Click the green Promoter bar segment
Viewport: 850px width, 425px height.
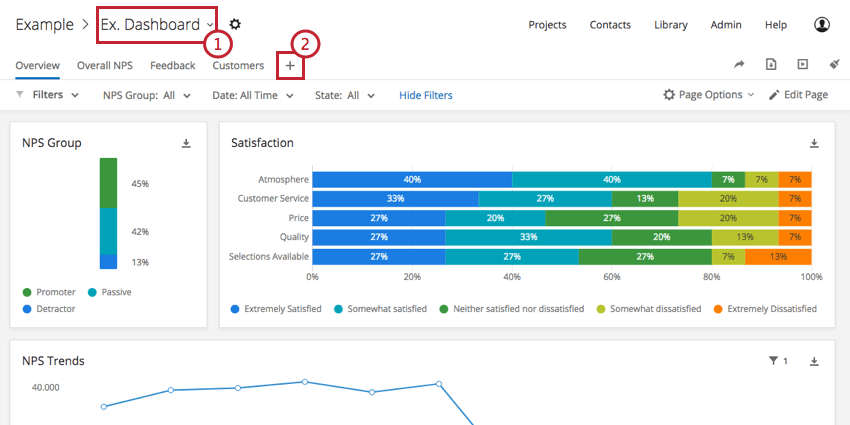point(108,183)
